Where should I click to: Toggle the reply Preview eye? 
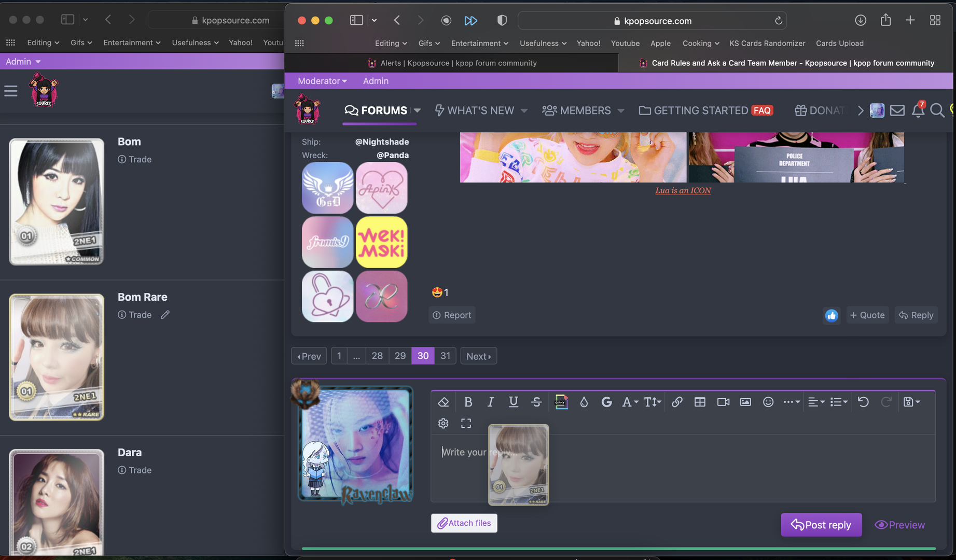899,525
